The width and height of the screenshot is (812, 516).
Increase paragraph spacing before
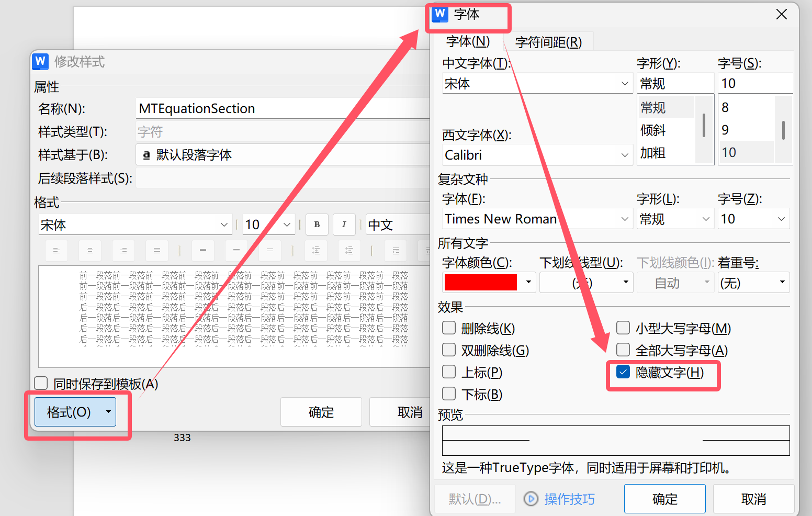[315, 250]
